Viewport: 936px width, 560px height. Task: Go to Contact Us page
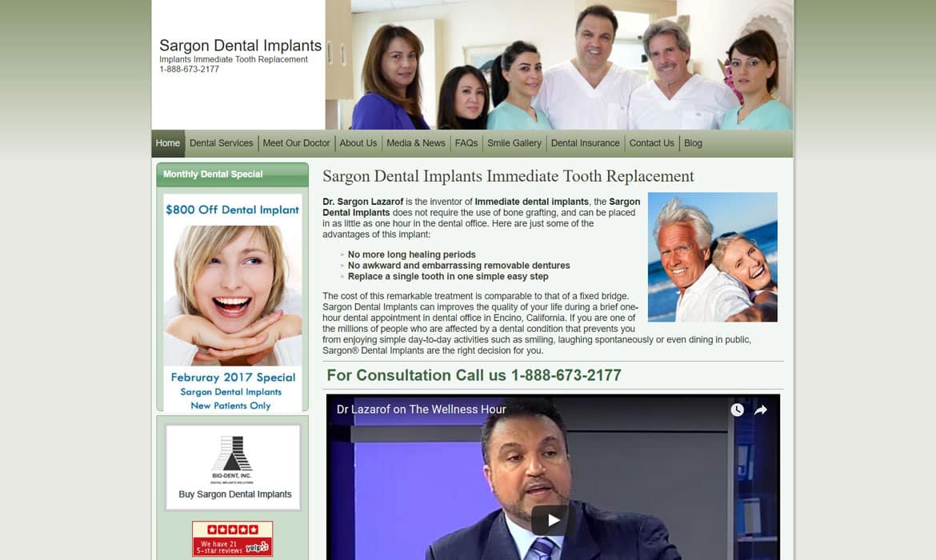pos(651,143)
